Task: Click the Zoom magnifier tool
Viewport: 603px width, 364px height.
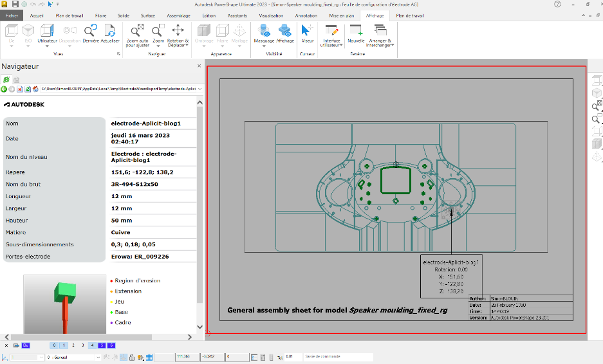Action: (158, 30)
